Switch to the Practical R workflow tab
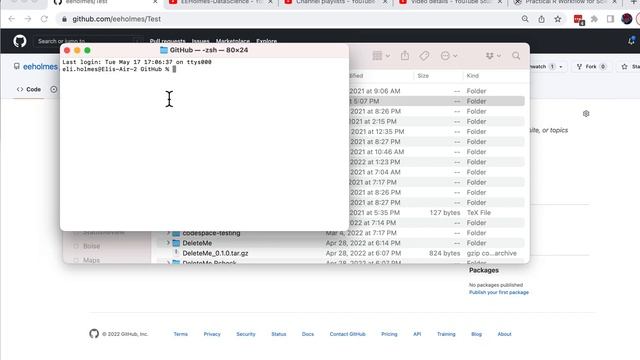This screenshot has width=640, height=360. (x=566, y=2)
